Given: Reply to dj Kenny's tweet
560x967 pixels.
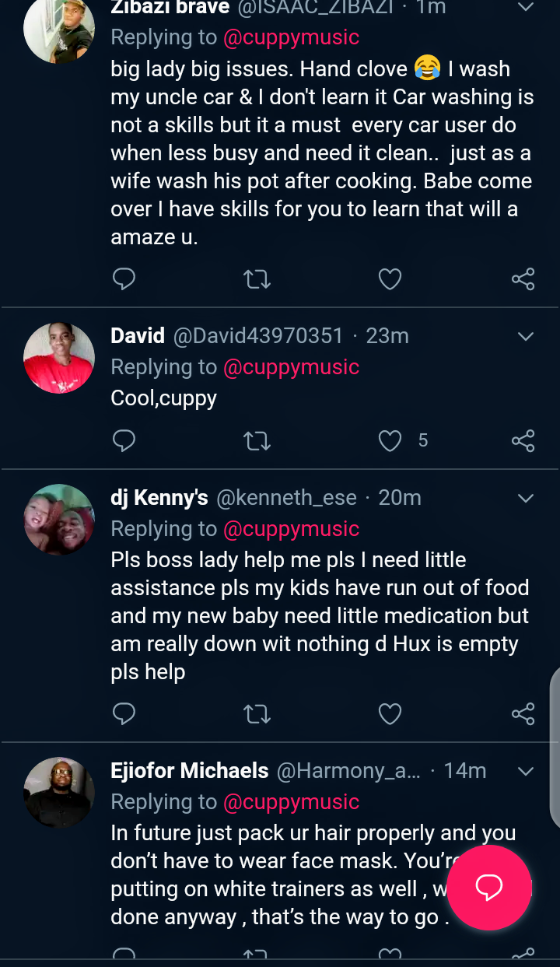Looking at the screenshot, I should (124, 713).
